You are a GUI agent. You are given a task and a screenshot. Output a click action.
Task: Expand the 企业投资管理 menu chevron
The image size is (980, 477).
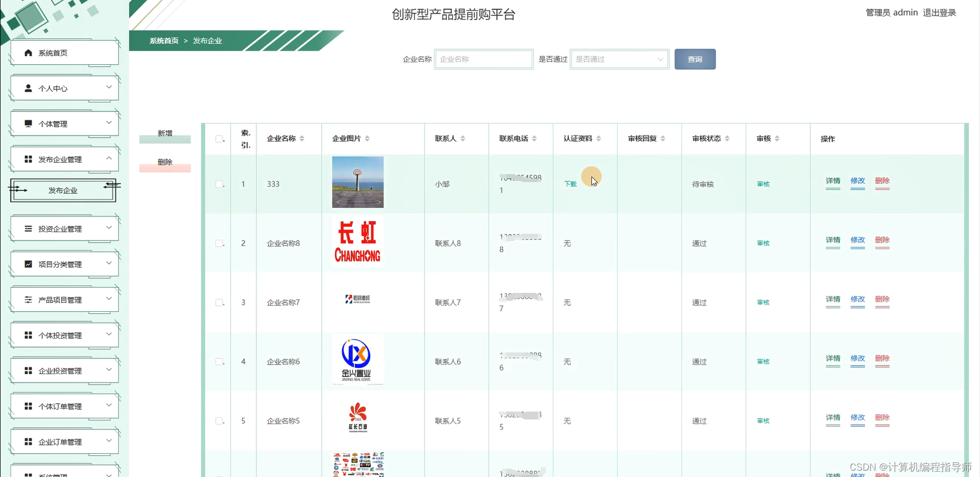[x=109, y=369]
